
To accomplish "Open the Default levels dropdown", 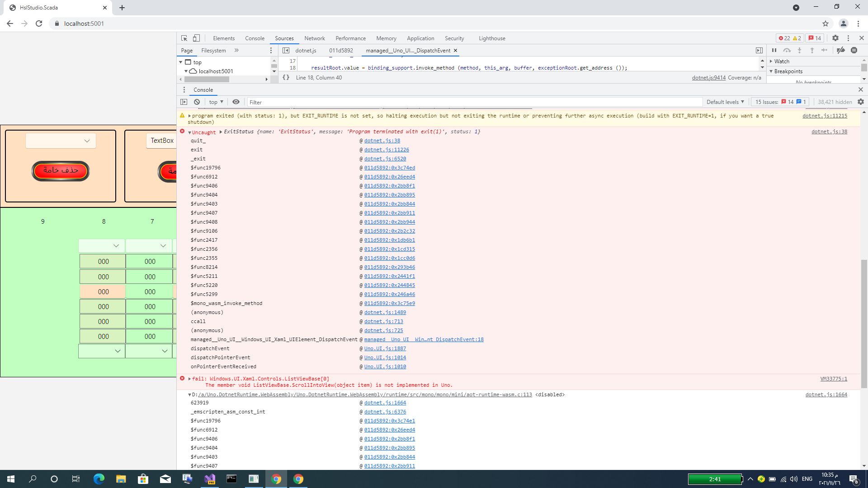I will [725, 102].
